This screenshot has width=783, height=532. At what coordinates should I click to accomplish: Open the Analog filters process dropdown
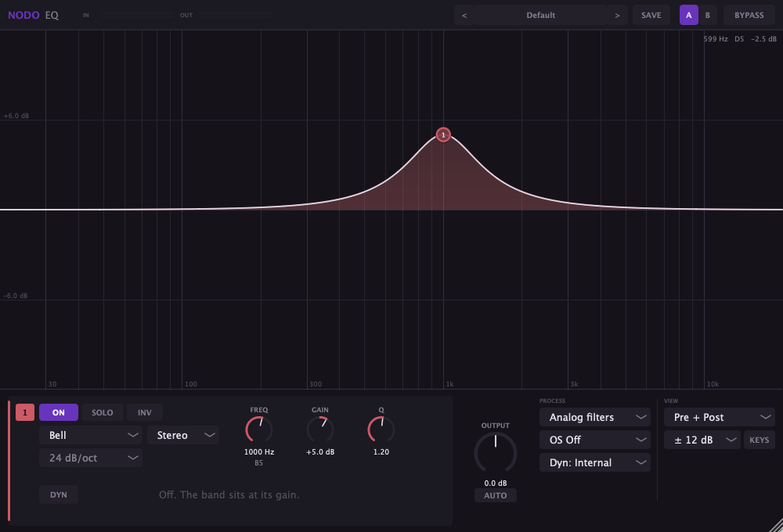tap(595, 417)
